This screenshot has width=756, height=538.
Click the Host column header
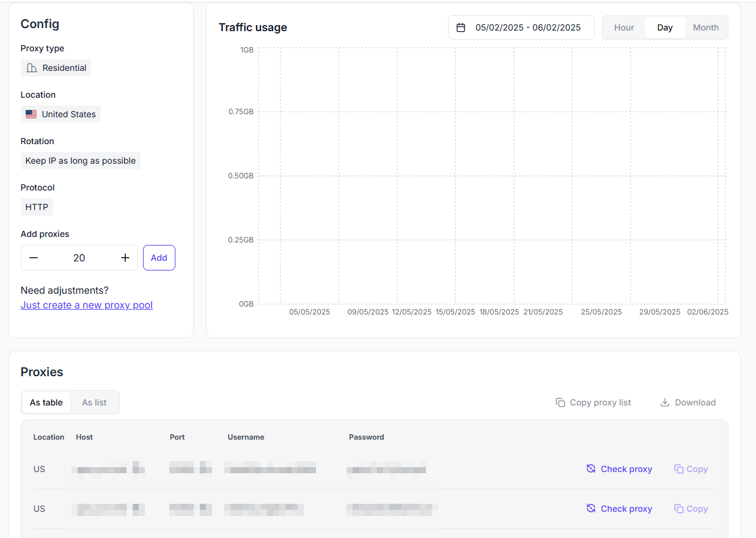(84, 437)
